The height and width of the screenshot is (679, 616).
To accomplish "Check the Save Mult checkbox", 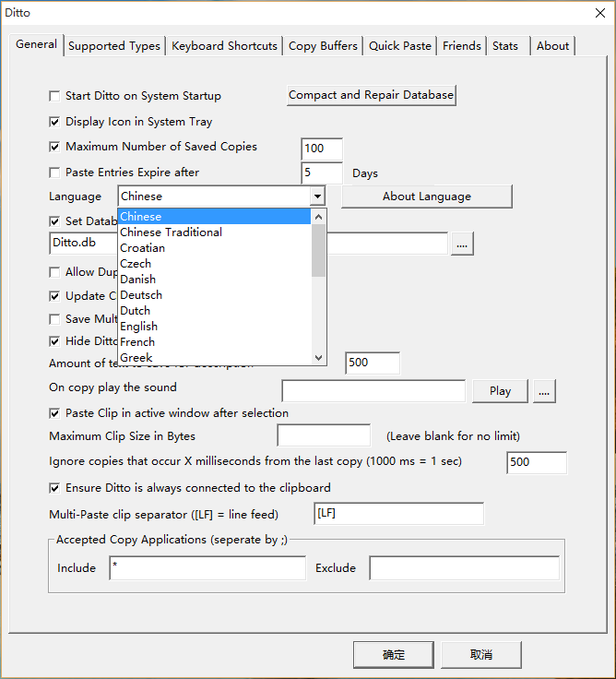I will click(54, 319).
